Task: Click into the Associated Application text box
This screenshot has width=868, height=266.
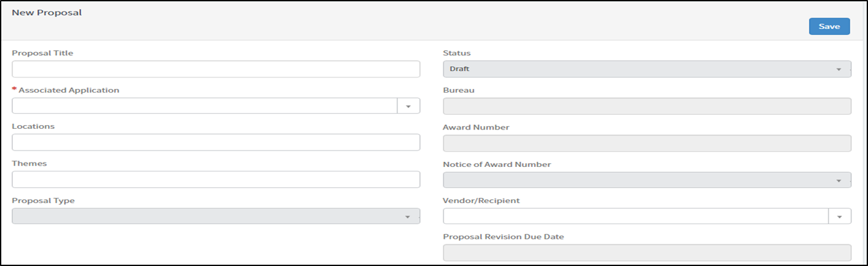Action: coord(204,106)
